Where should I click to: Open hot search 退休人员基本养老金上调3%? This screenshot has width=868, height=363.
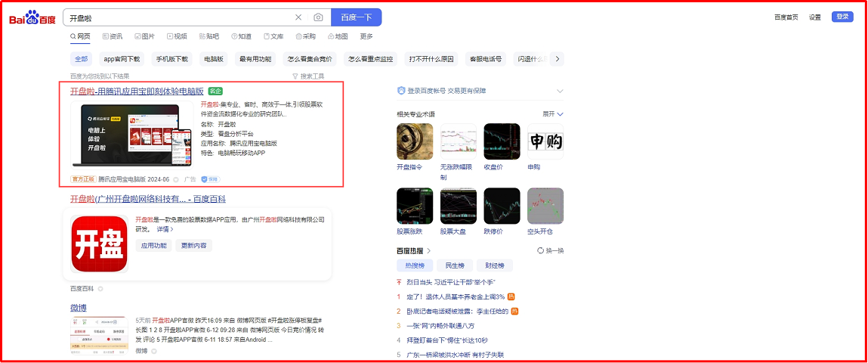pos(456,296)
